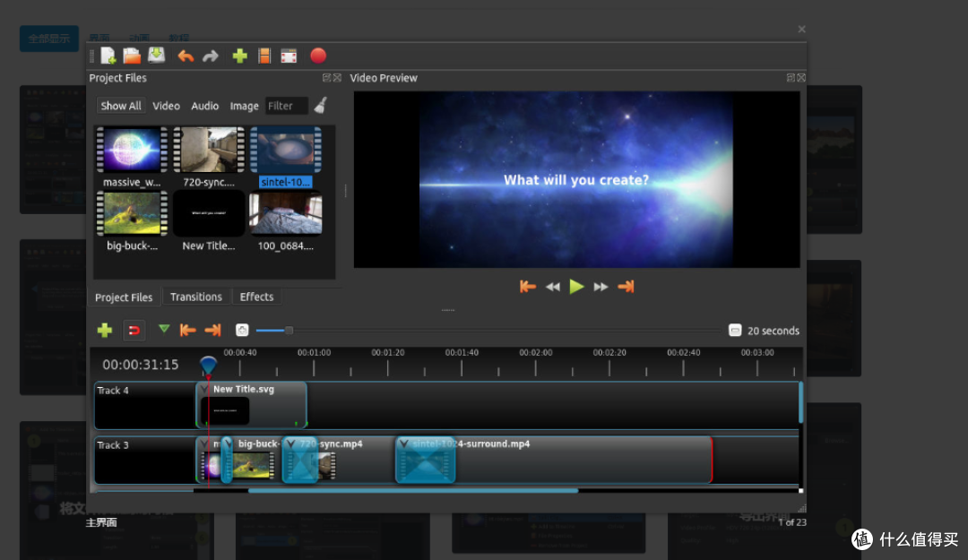The height and width of the screenshot is (560, 968).
Task: Show only Video files
Action: (x=166, y=107)
